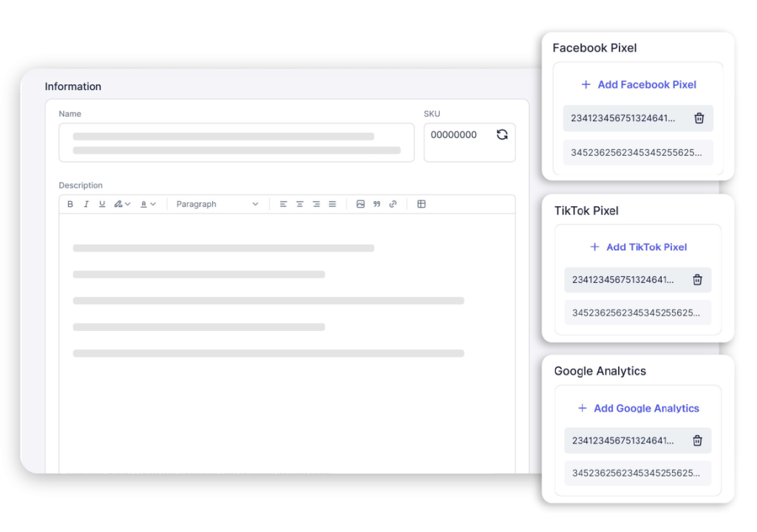The width and height of the screenshot is (757, 532).
Task: Open the highlight color dropdown
Action: 122,204
